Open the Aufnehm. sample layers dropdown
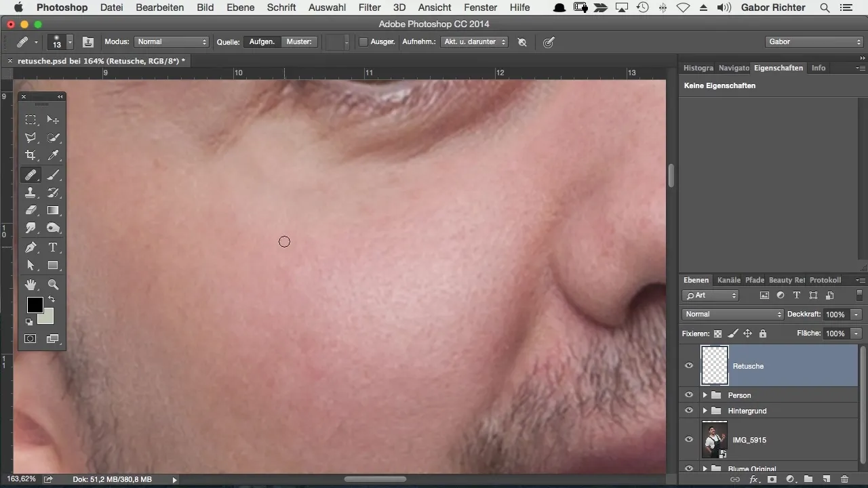 click(474, 42)
